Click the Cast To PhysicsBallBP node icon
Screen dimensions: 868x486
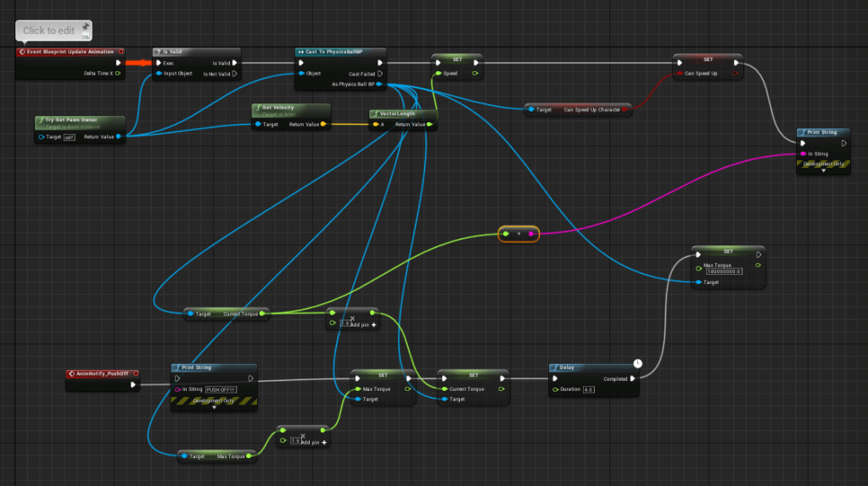(300, 52)
